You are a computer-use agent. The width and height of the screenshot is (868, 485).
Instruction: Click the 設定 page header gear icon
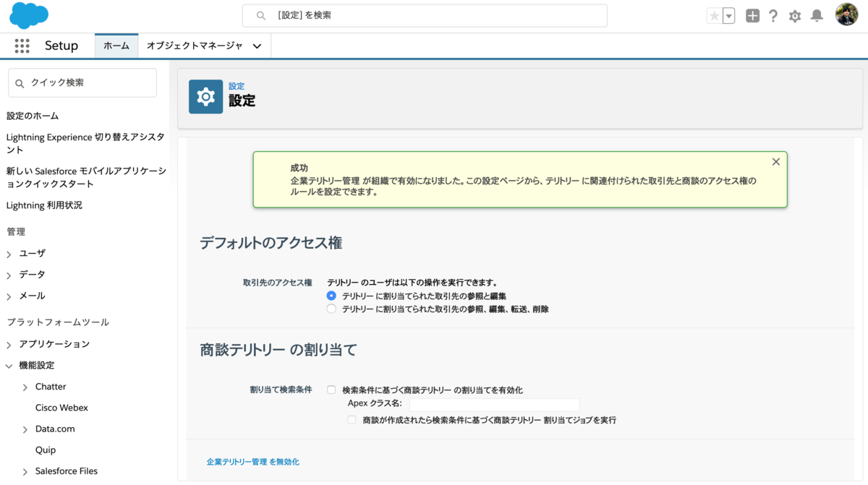tap(205, 96)
